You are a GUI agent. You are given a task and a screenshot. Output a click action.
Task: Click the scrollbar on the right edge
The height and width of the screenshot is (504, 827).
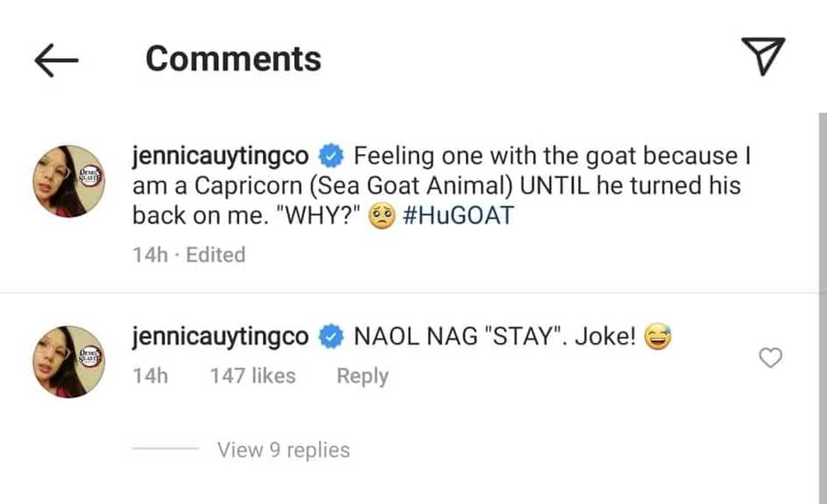tap(821, 295)
